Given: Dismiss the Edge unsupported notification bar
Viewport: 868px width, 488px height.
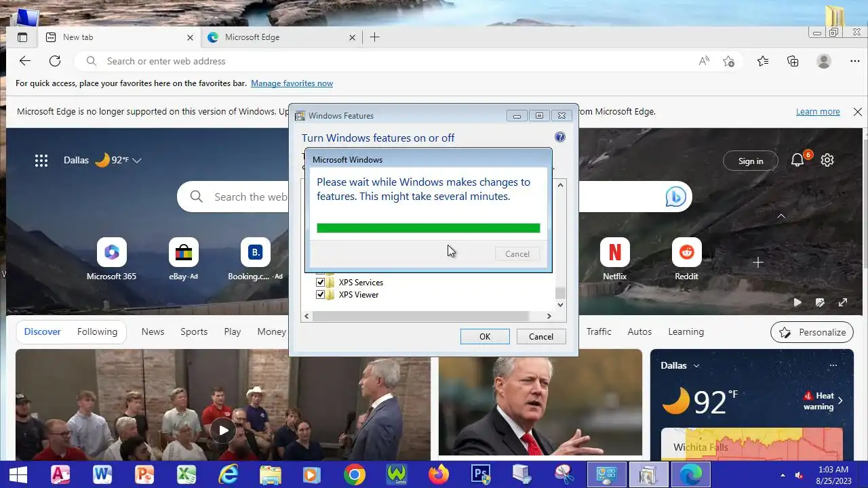Looking at the screenshot, I should coord(857,112).
